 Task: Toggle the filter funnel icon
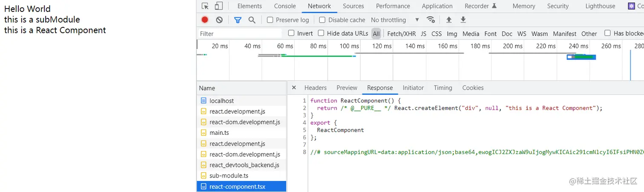point(238,20)
